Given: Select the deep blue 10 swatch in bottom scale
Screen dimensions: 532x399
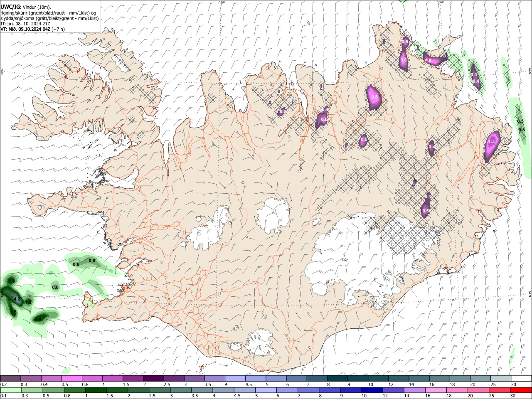Looking at the screenshot, I should click(372, 390).
